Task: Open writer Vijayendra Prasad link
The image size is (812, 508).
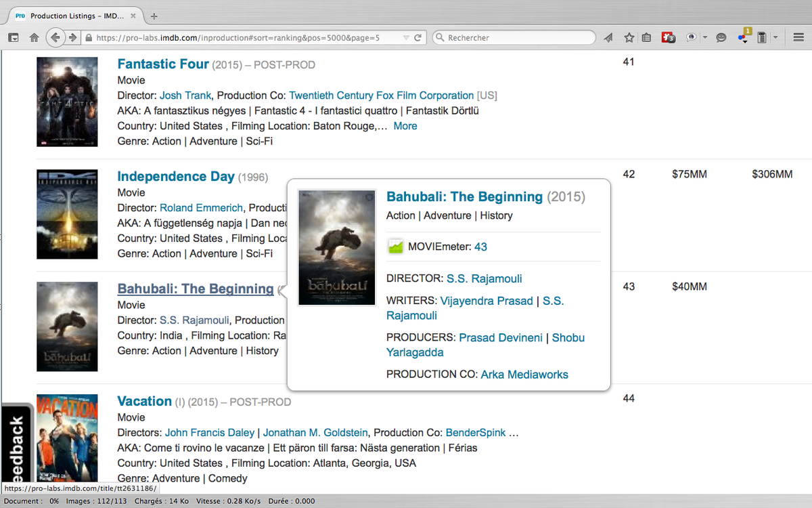Action: pos(487,301)
